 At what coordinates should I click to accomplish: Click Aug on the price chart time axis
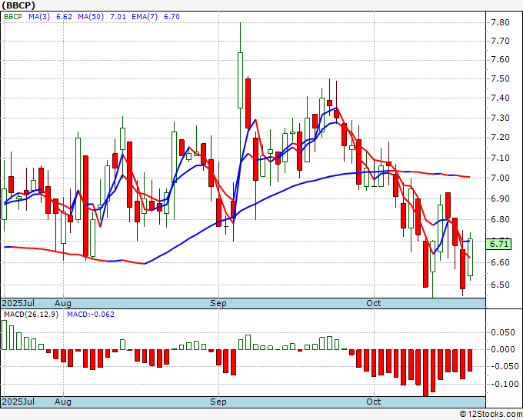63,303
